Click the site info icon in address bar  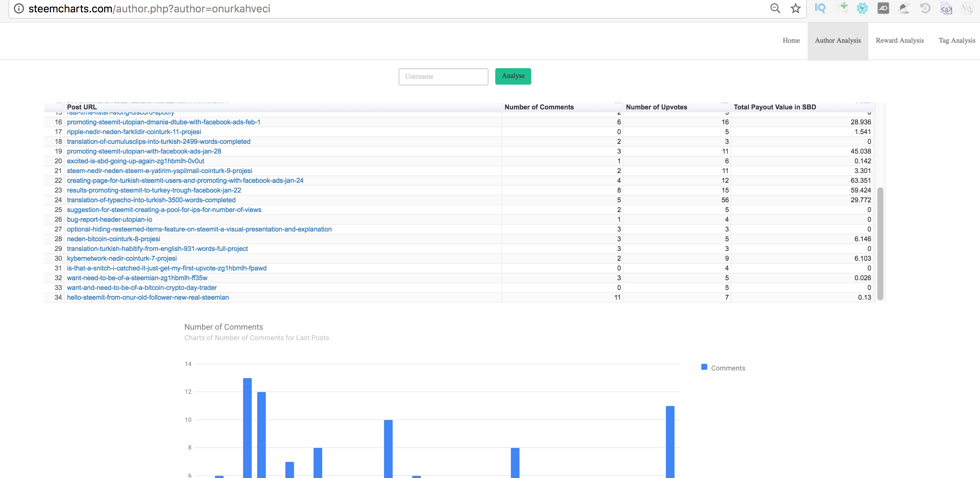pyautogui.click(x=19, y=8)
